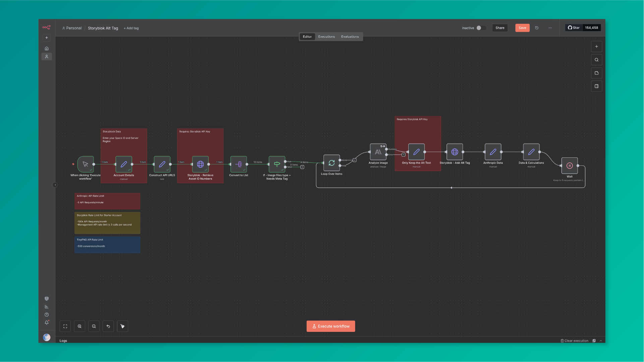Viewport: 644px width, 362px height.
Task: Click the n8n logo icon
Action: [46, 27]
